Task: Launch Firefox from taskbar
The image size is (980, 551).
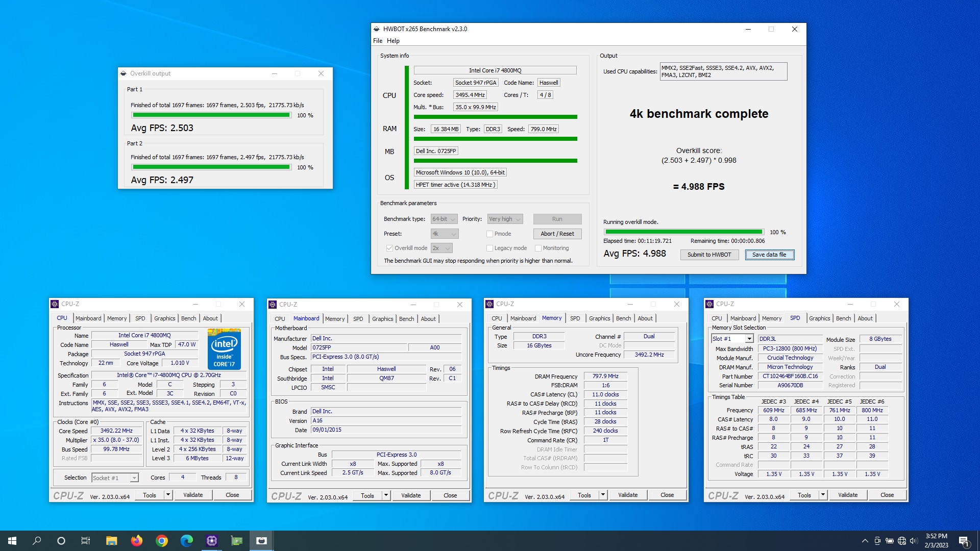Action: pos(136,541)
